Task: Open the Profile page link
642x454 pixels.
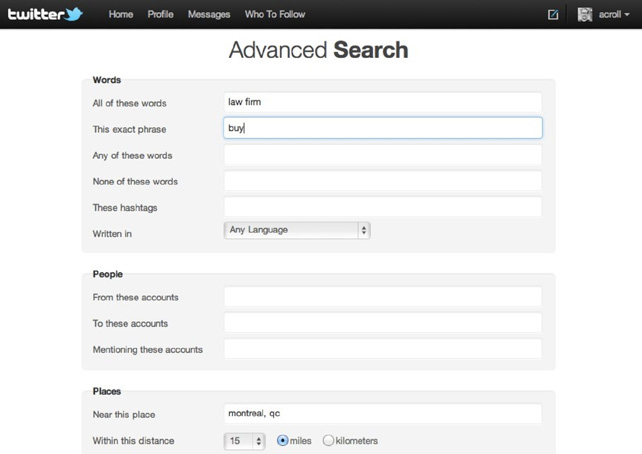Action: coord(160,15)
